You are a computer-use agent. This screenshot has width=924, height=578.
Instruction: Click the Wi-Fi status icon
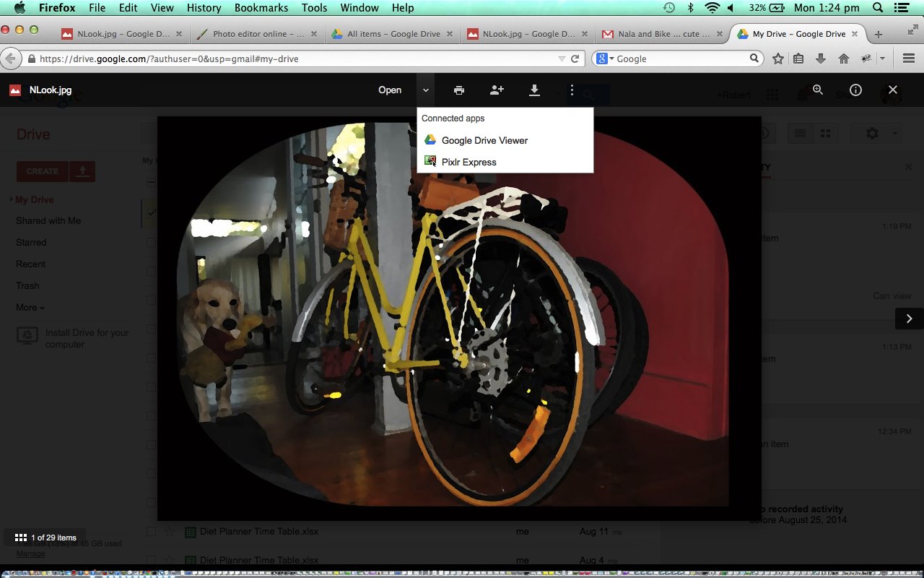[x=712, y=8]
